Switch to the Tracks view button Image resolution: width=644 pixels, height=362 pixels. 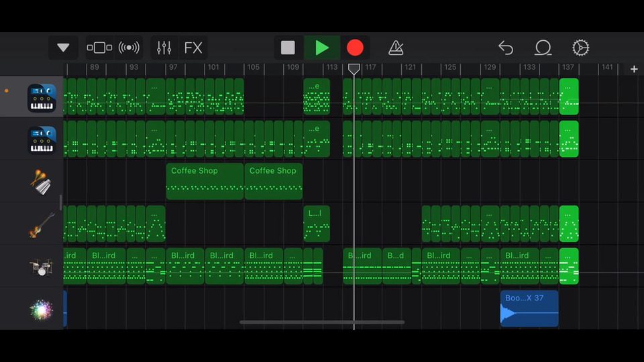[99, 48]
